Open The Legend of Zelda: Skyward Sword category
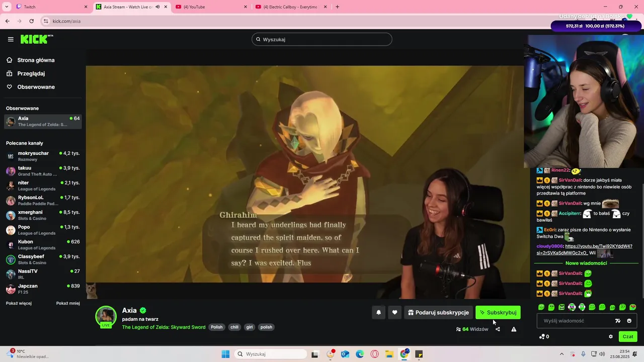The width and height of the screenshot is (644, 362). [164, 327]
